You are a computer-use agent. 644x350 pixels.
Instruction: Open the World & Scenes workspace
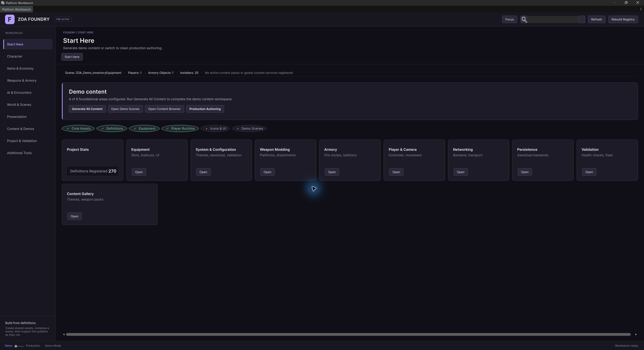(x=28, y=105)
